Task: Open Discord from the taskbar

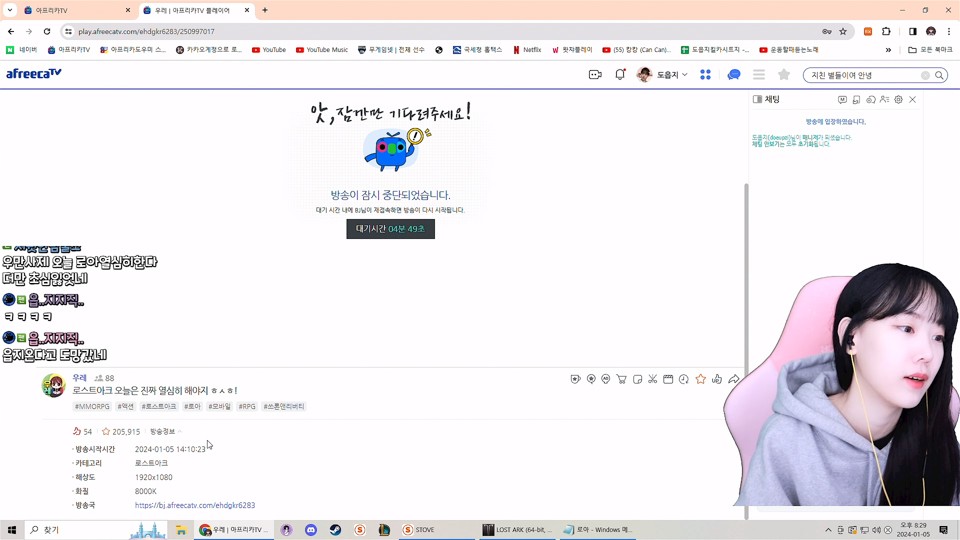Action: click(x=311, y=530)
